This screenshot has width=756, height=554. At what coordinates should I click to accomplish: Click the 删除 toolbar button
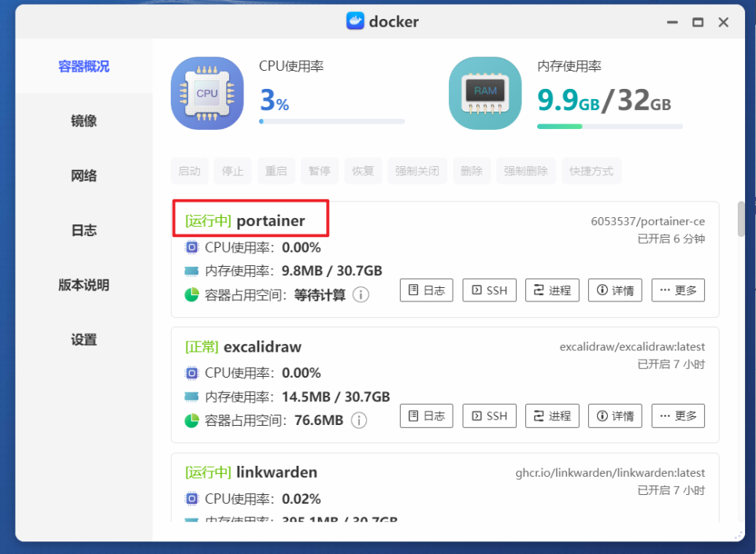tap(472, 171)
